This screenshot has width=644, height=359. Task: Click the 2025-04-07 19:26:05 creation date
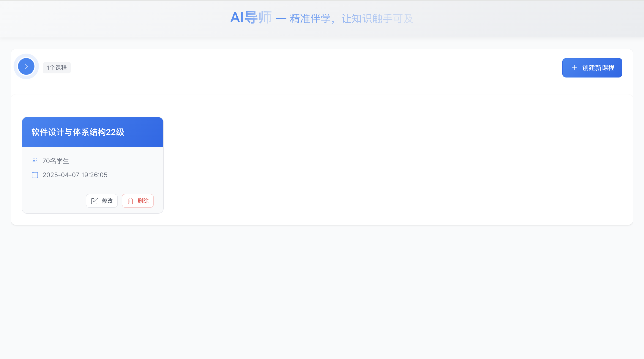pyautogui.click(x=75, y=175)
